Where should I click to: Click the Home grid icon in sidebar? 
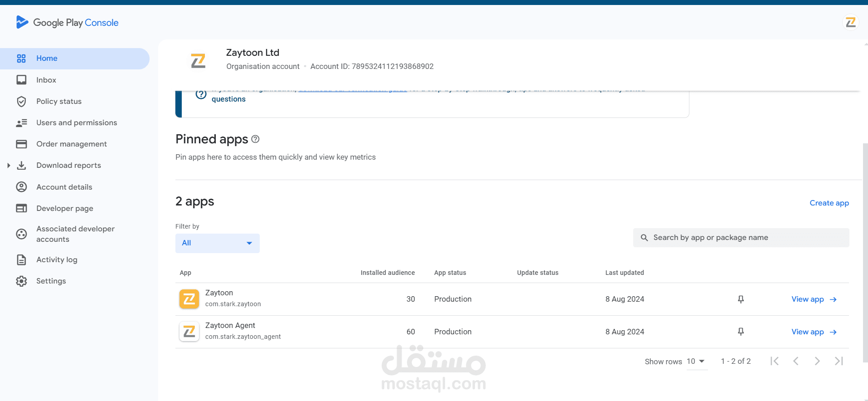[21, 59]
